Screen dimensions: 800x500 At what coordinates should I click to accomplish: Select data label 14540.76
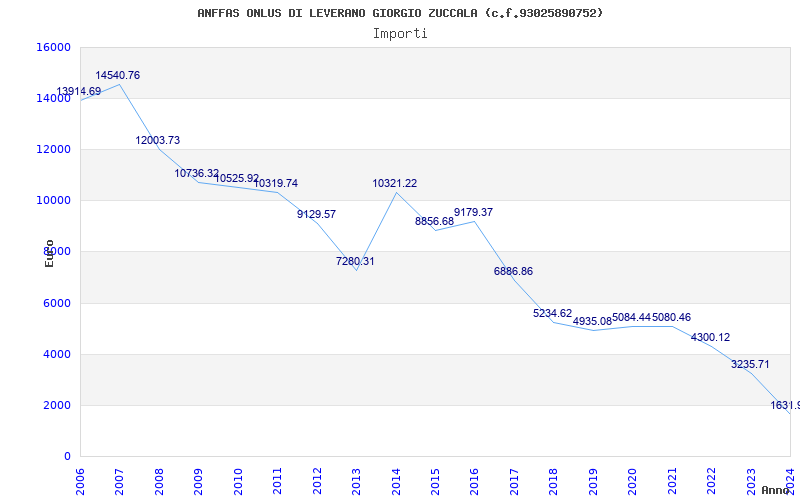[x=117, y=76]
